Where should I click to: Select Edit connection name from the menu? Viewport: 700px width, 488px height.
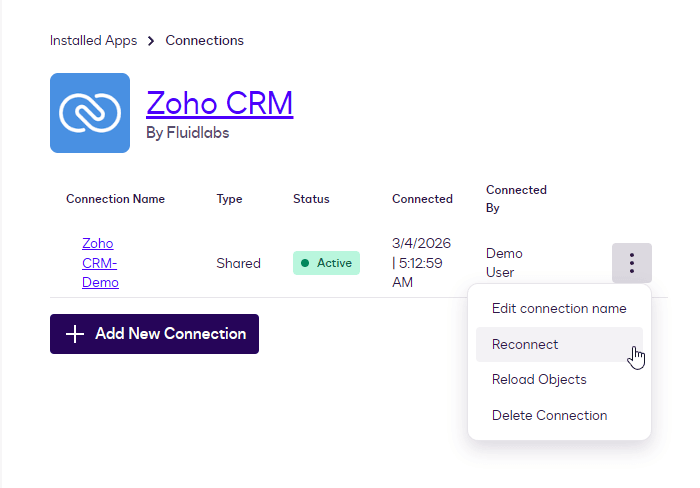coord(559,308)
